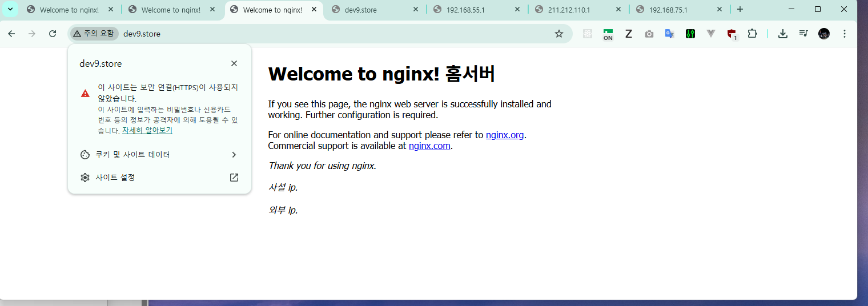Open the Extensions puzzle menu
The width and height of the screenshot is (868, 306).
753,34
